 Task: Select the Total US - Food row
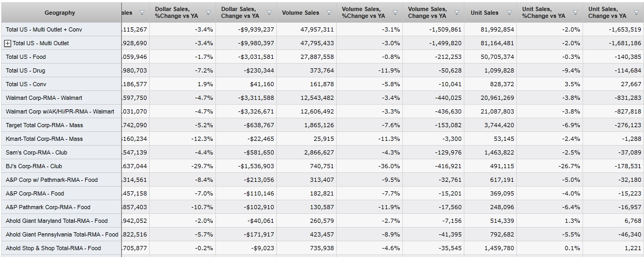click(26, 57)
